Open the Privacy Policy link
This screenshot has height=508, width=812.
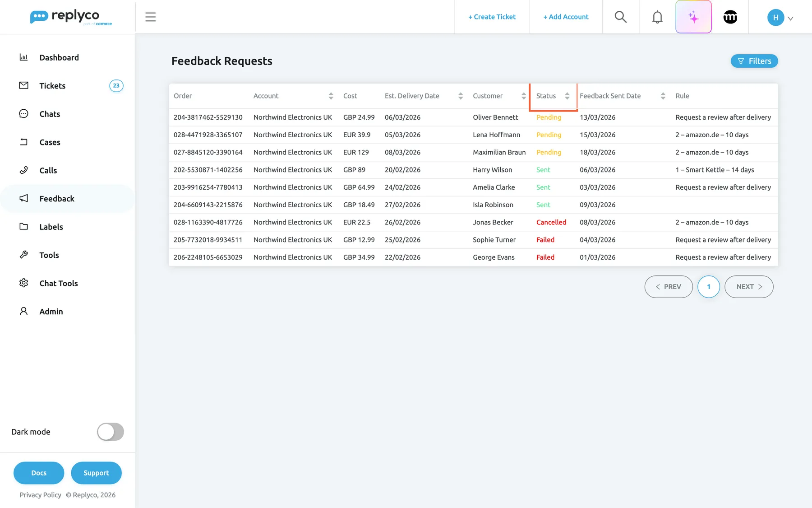[40, 495]
